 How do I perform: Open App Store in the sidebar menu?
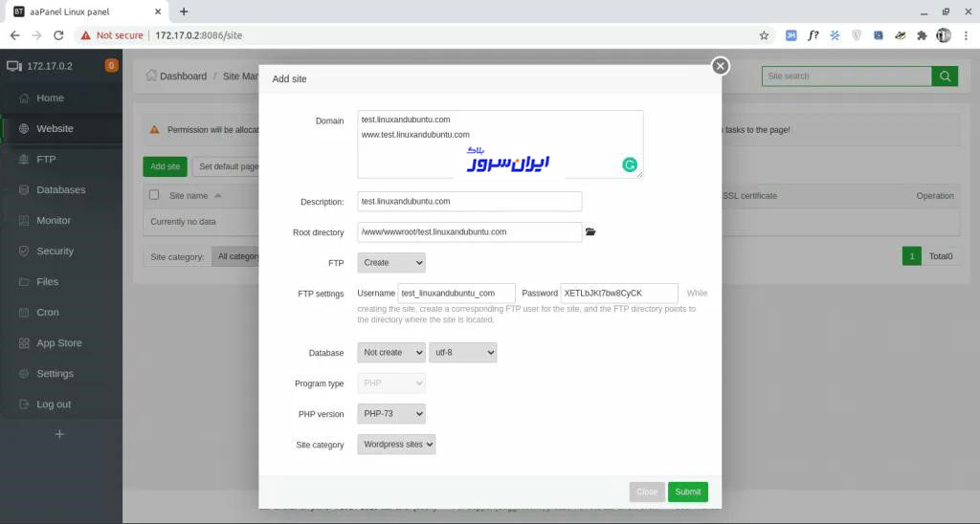(x=61, y=343)
